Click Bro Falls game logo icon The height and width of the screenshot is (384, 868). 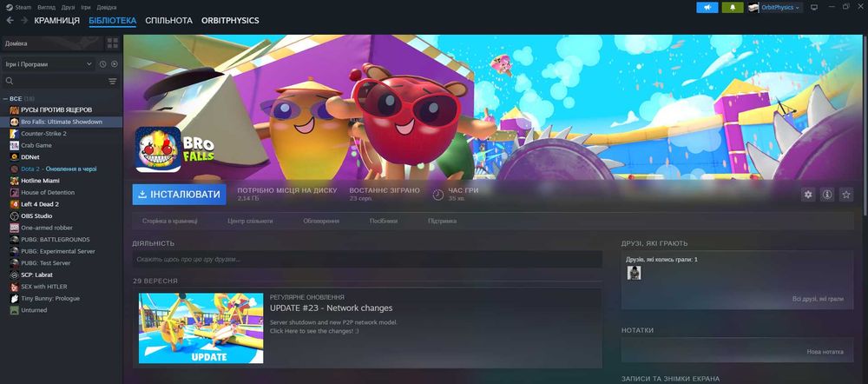(x=158, y=149)
